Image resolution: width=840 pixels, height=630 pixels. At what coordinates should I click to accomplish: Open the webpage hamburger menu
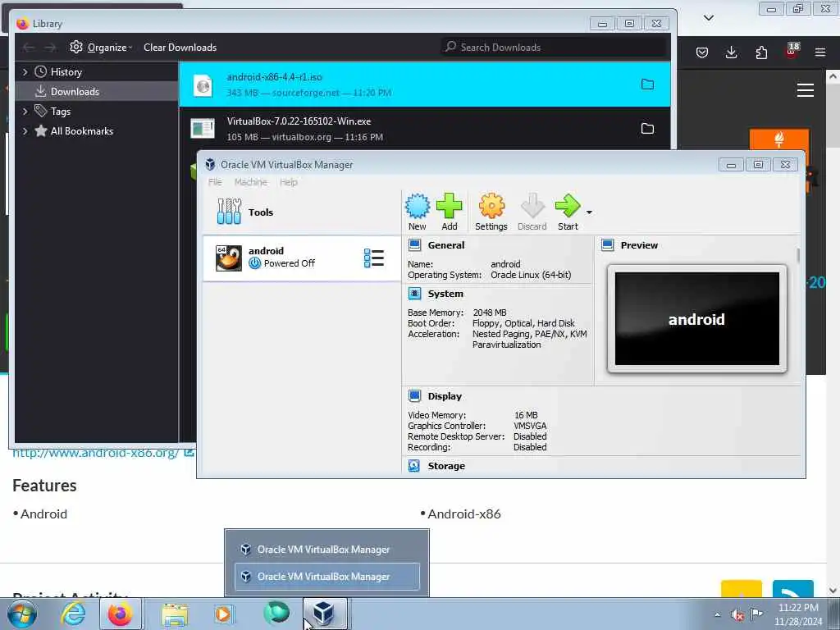806,90
